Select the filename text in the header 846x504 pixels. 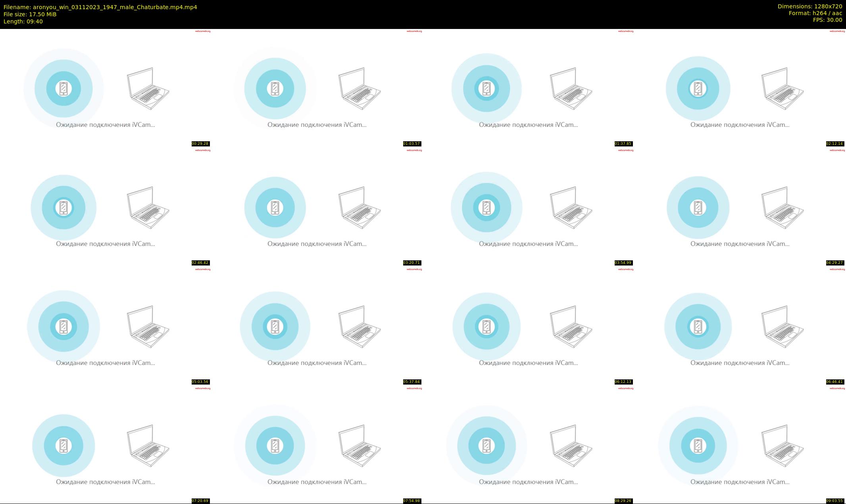click(x=100, y=7)
